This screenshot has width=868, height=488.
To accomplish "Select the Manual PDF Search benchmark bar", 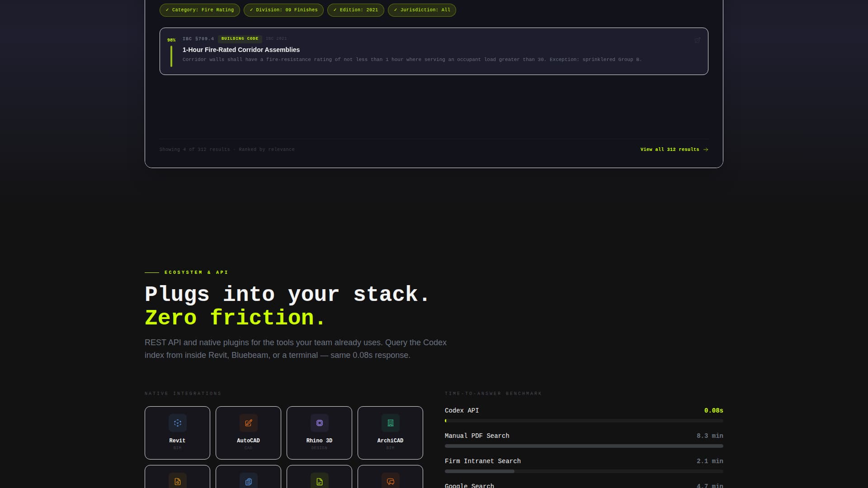I will tap(584, 446).
